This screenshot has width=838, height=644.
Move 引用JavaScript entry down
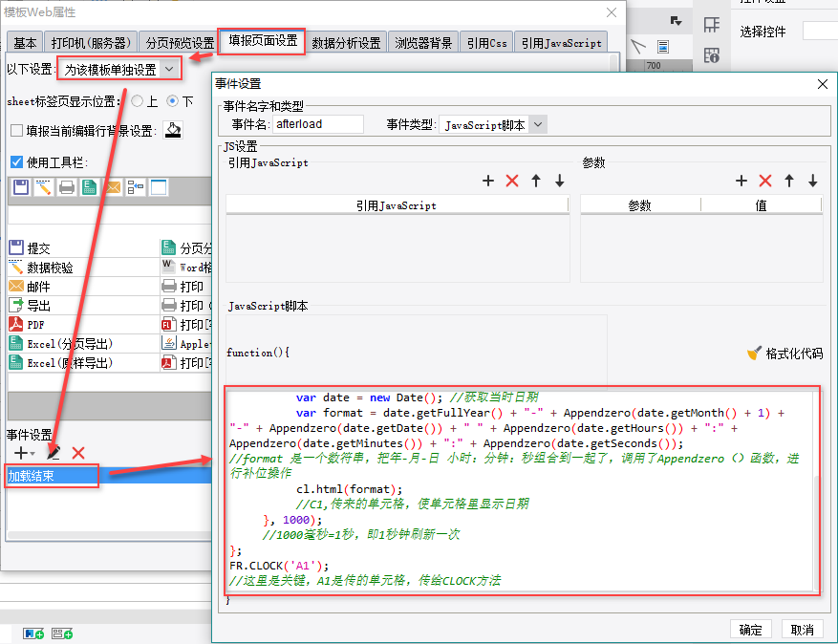560,181
